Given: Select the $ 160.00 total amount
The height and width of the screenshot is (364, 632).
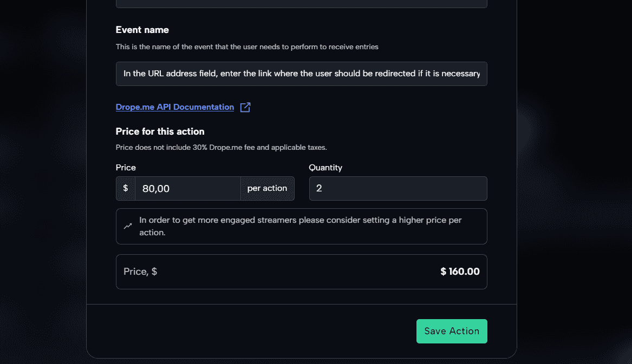Looking at the screenshot, I should point(460,272).
